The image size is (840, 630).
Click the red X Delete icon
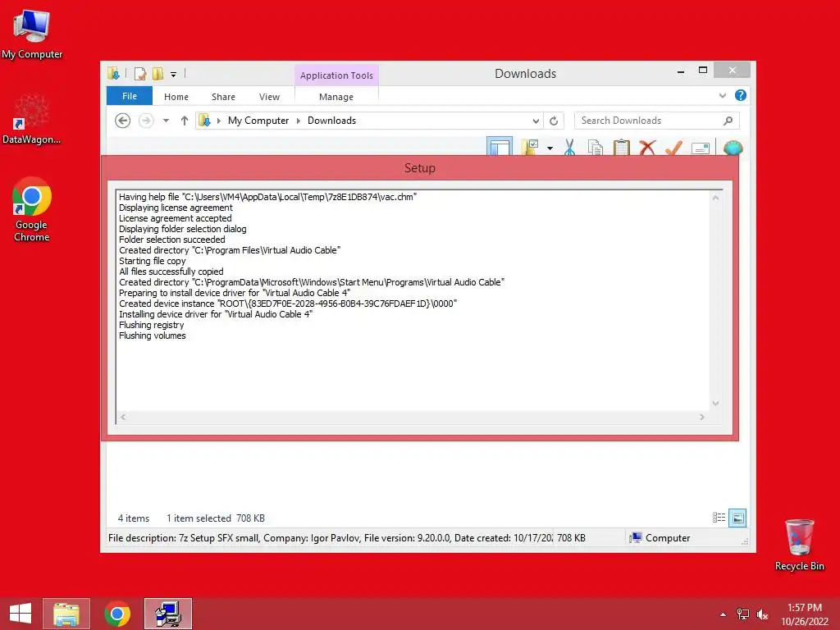[x=648, y=148]
